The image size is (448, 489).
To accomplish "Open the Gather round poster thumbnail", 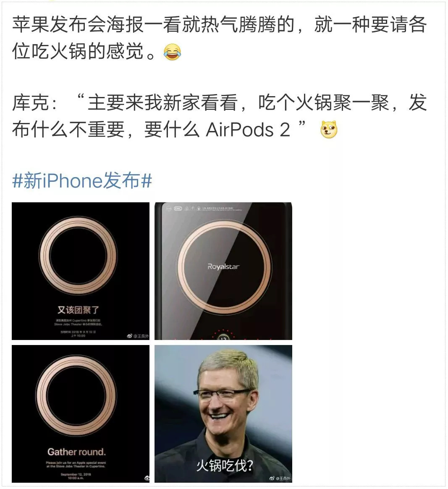I will (81, 414).
